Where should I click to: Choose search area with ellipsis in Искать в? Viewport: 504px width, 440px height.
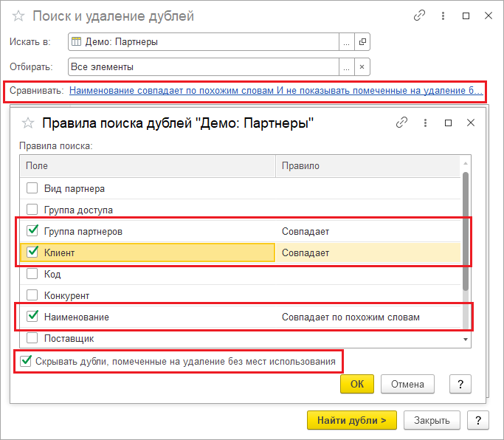[x=347, y=42]
